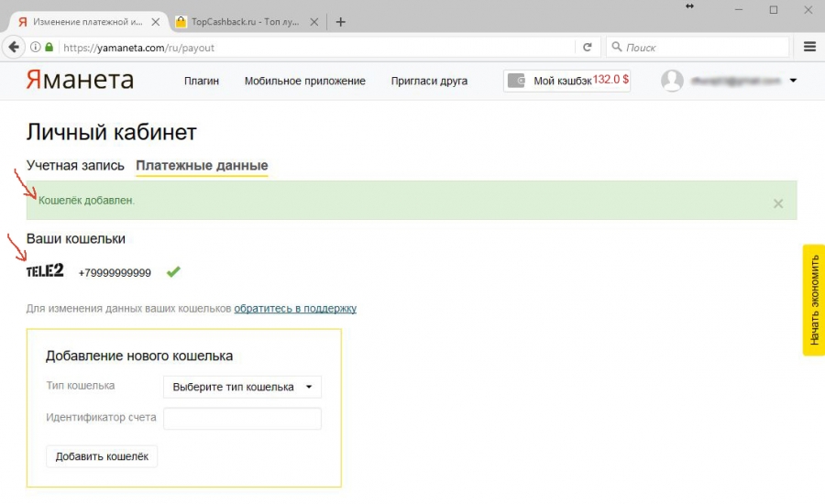The width and height of the screenshot is (825, 504).
Task: Click the Тип кошелька label
Action: click(x=81, y=385)
